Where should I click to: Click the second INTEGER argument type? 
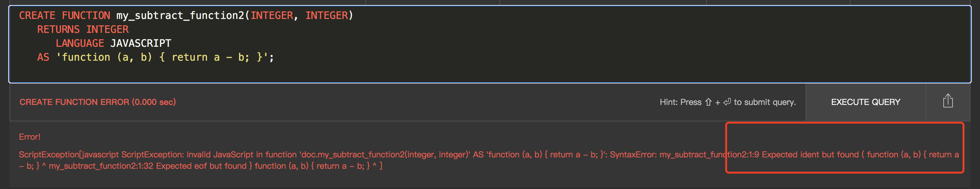(327, 15)
